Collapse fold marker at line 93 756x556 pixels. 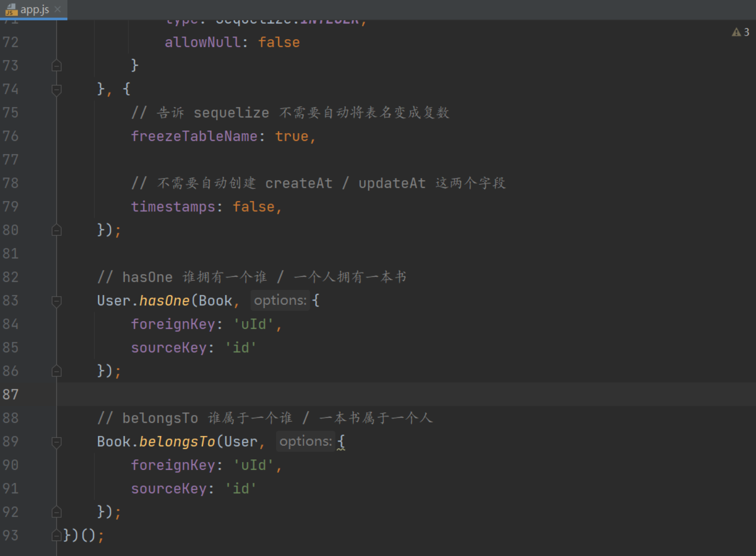[57, 536]
